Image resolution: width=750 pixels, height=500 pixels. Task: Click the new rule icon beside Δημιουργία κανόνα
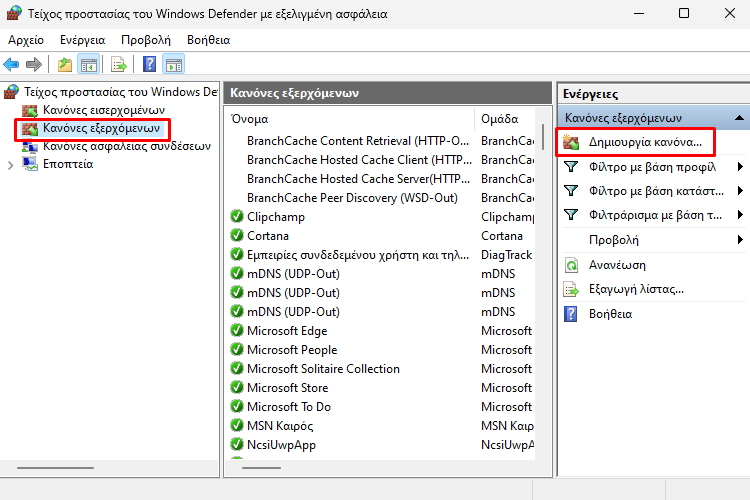pos(571,142)
